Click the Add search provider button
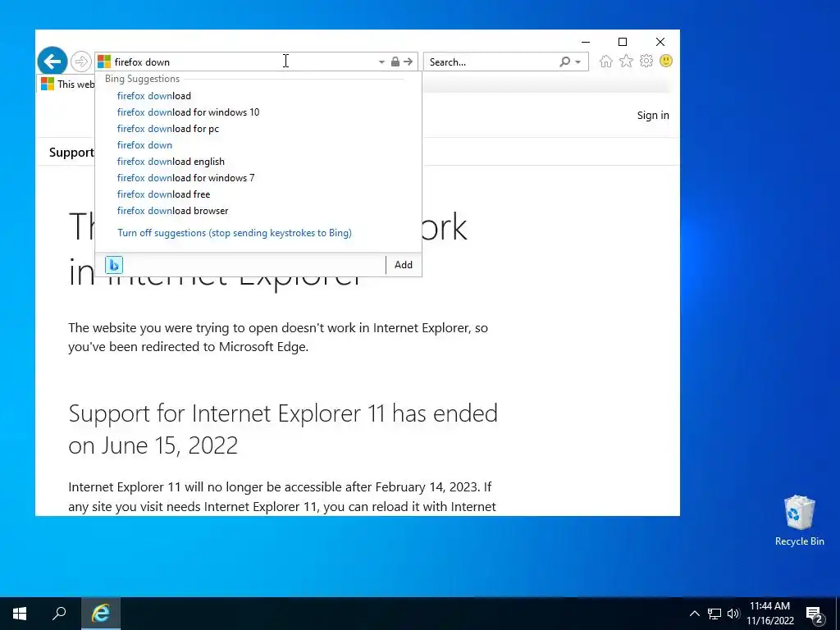Screen dimensions: 840x630 click(404, 265)
